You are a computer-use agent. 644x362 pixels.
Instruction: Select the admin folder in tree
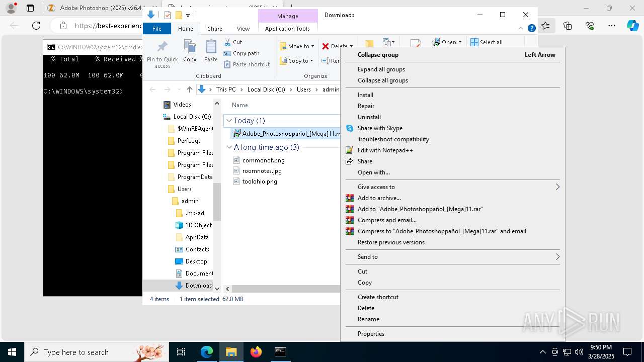pos(185,201)
